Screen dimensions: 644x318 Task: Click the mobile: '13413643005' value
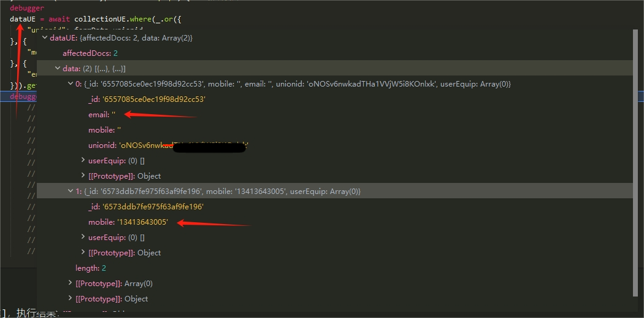coord(142,222)
